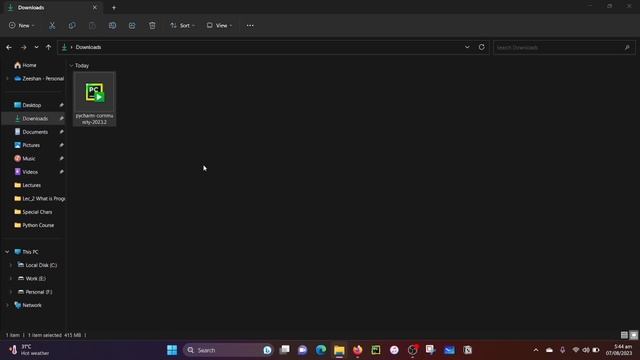
Task: Collapse the Today group header
Action: click(71, 65)
